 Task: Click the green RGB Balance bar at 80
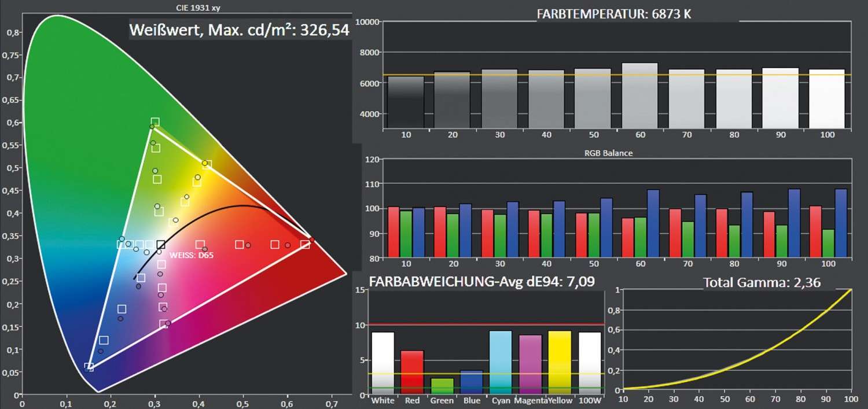click(734, 241)
